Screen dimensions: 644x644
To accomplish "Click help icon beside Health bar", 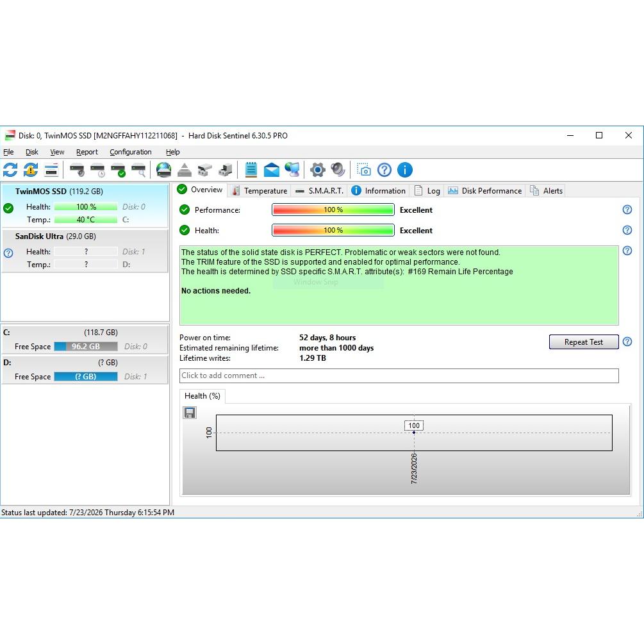I will point(627,230).
